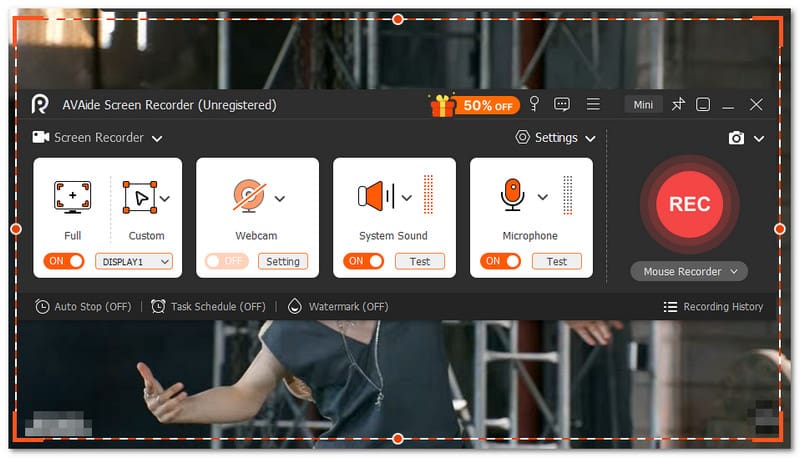The height and width of the screenshot is (458, 800).
Task: Click the System Sound speaker icon
Action: [x=376, y=196]
